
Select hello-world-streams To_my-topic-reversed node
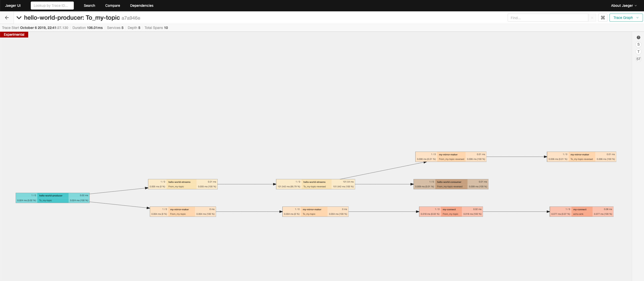pyautogui.click(x=315, y=184)
